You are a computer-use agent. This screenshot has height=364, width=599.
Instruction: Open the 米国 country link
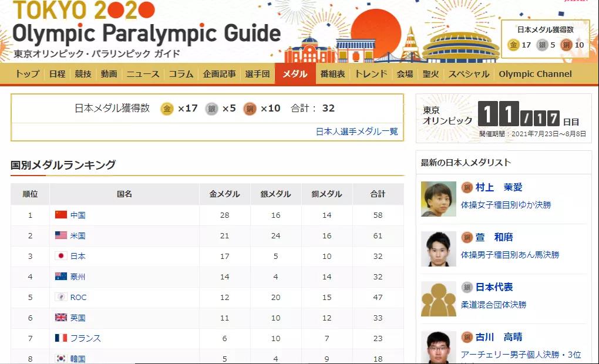78,235
